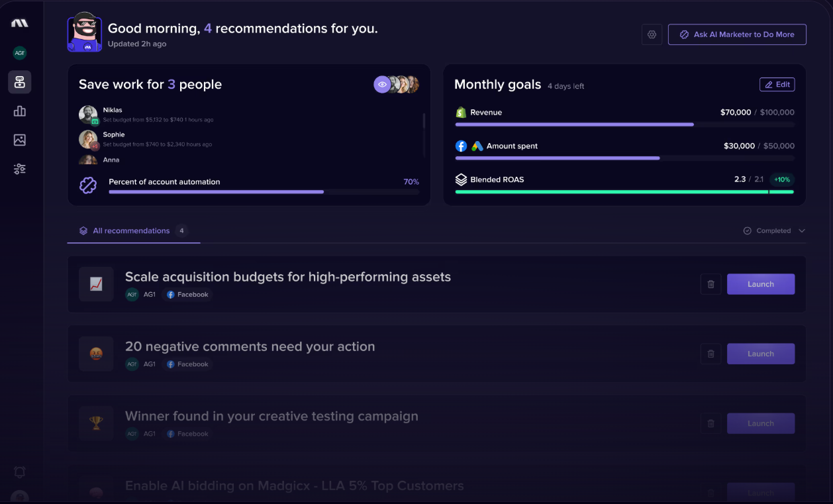The height and width of the screenshot is (504, 833).
Task: Delete the Scale acquisition budgets recommendation
Action: (x=710, y=284)
